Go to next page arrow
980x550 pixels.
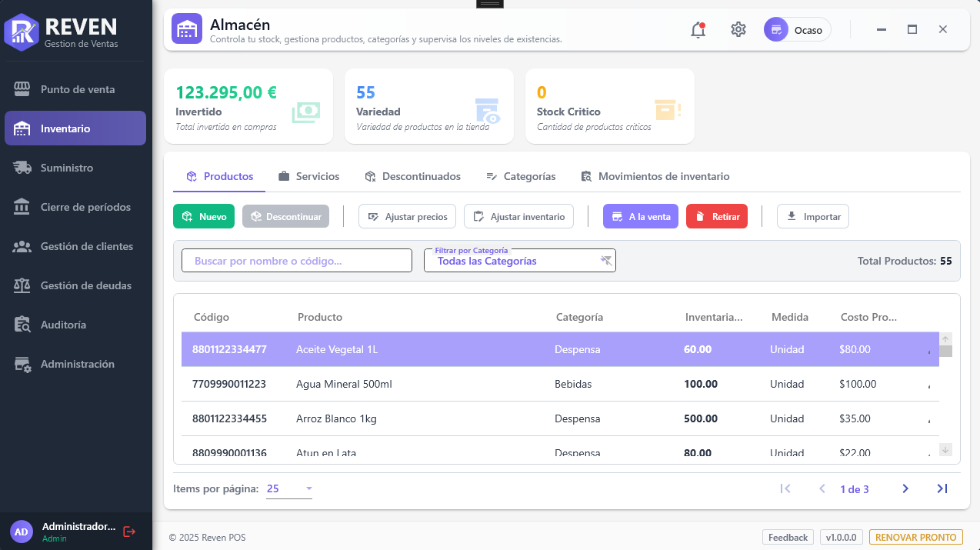(x=905, y=488)
